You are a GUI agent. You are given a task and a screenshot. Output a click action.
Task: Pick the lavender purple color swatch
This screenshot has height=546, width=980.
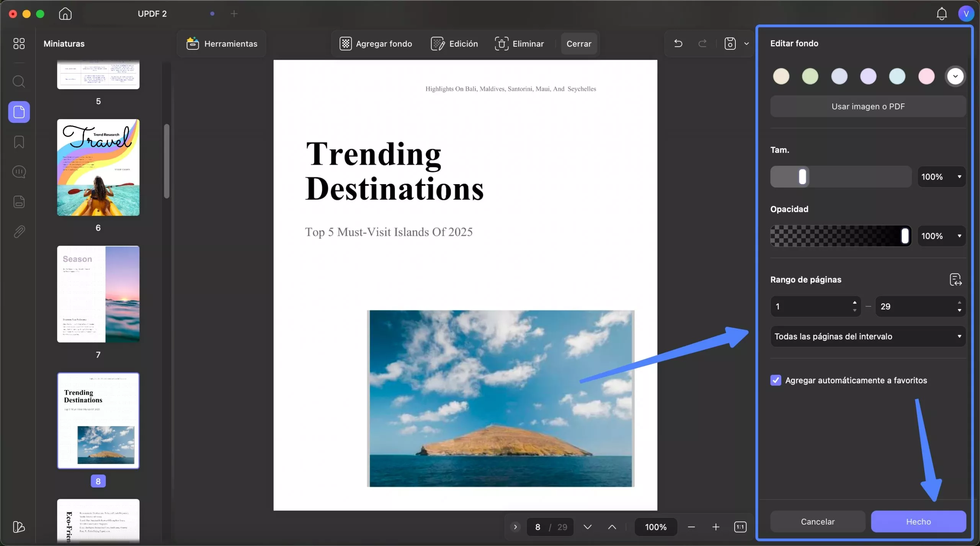[868, 76]
